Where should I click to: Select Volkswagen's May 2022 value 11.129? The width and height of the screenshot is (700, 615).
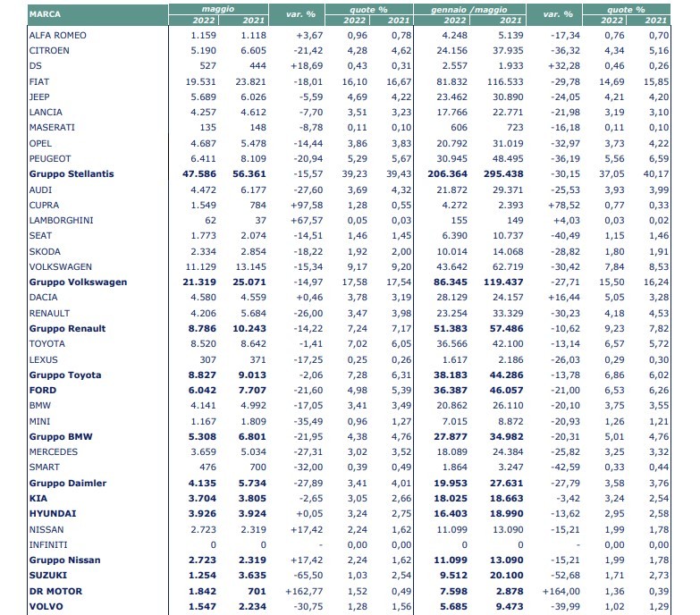click(x=201, y=266)
